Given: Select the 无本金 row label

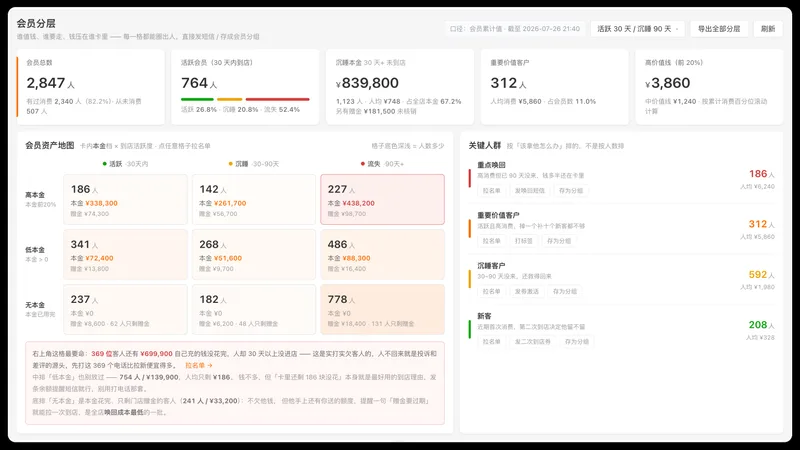Looking at the screenshot, I should pos(35,305).
